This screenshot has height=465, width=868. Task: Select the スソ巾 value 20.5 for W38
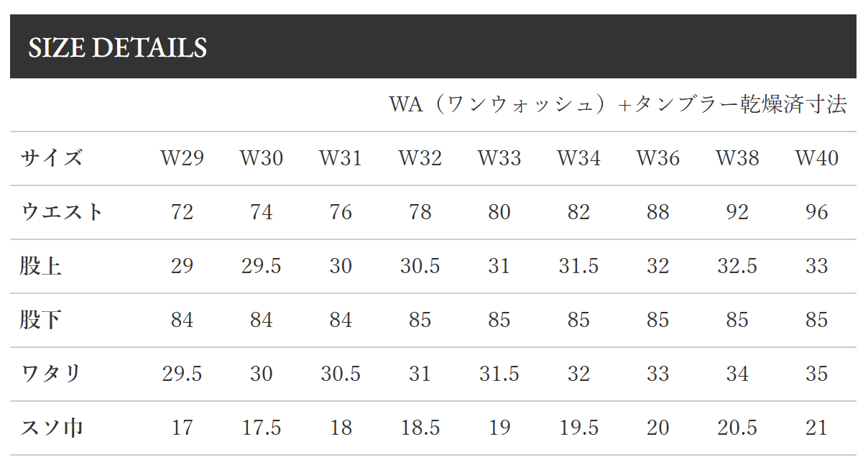737,428
